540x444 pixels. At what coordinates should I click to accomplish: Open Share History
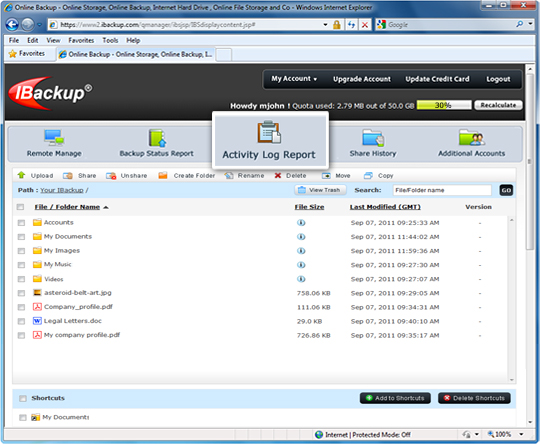point(373,144)
